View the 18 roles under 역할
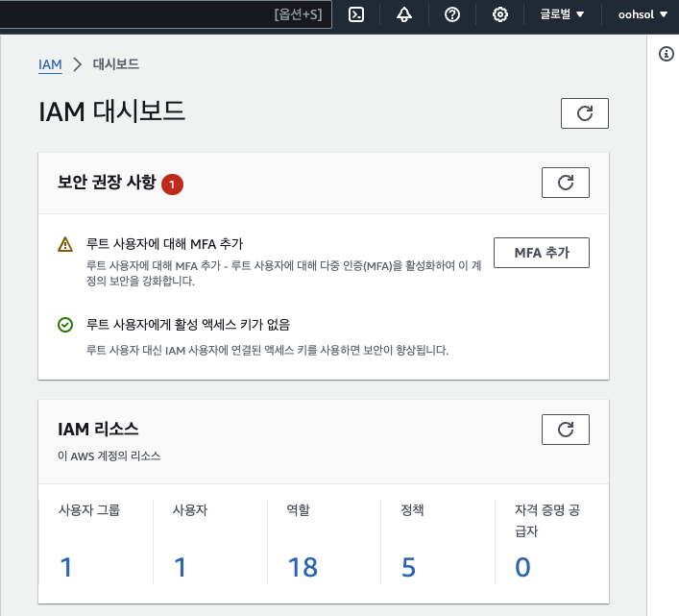This screenshot has height=616, width=679. [x=303, y=567]
